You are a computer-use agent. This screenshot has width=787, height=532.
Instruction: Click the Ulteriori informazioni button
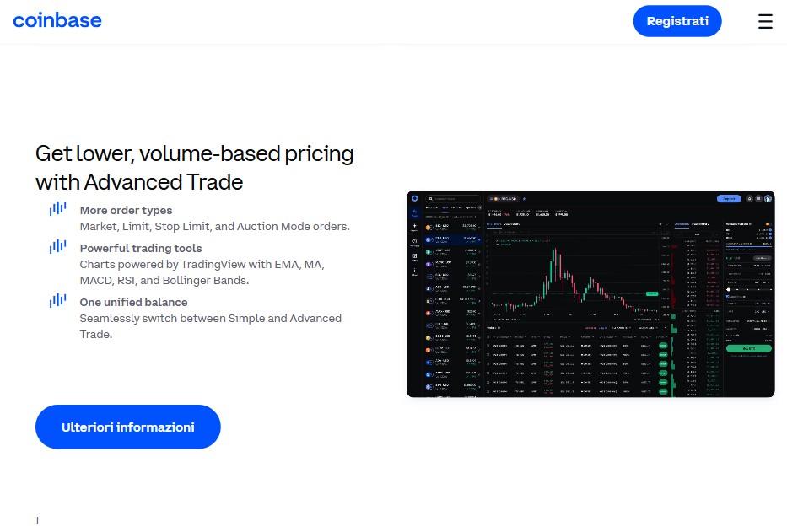(x=127, y=427)
